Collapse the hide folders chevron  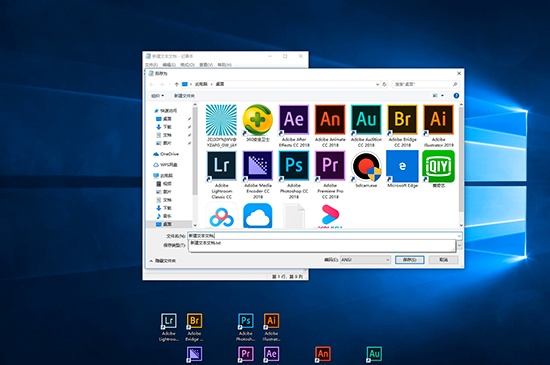click(151, 261)
